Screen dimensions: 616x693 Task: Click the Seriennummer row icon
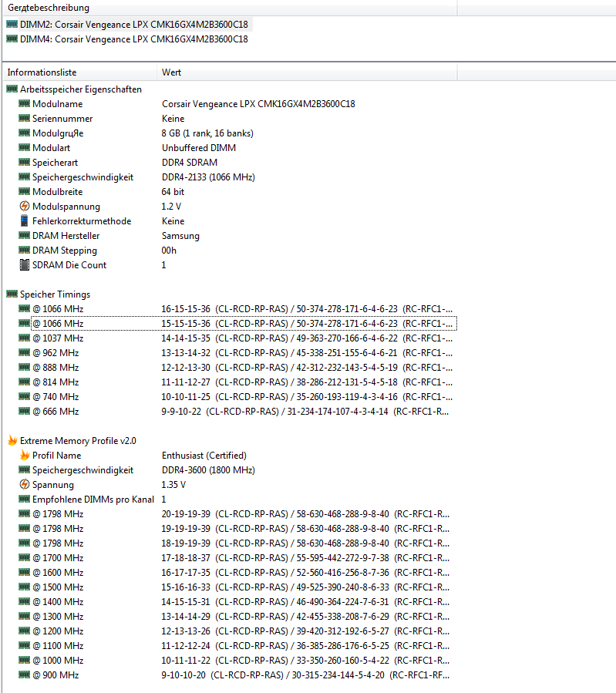[25, 118]
